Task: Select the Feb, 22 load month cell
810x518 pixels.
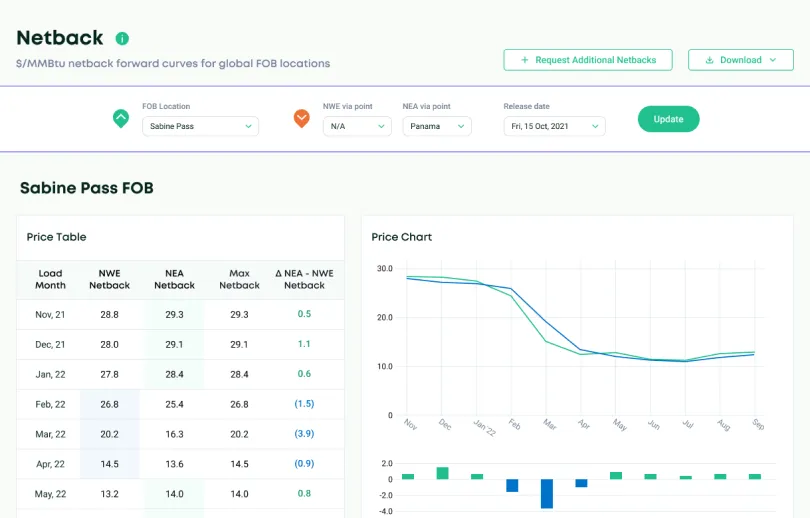Action: [x=50, y=404]
